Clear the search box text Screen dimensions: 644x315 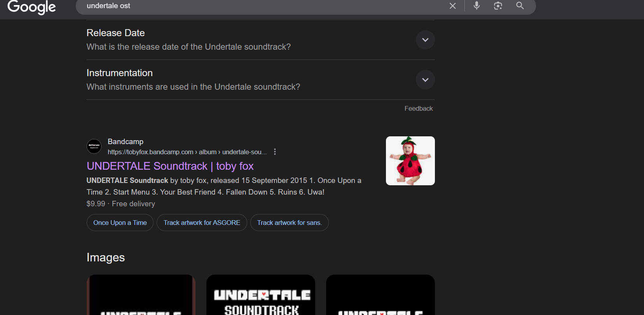[x=453, y=6]
